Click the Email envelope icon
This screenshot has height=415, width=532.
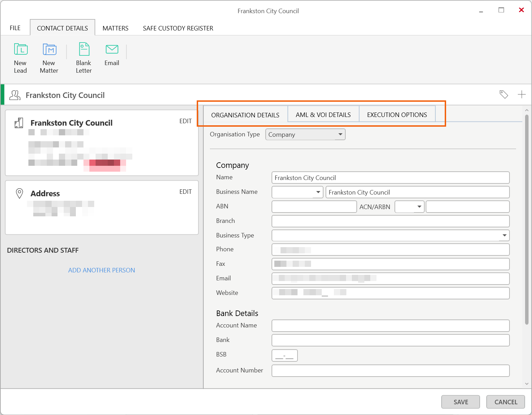[112, 49]
